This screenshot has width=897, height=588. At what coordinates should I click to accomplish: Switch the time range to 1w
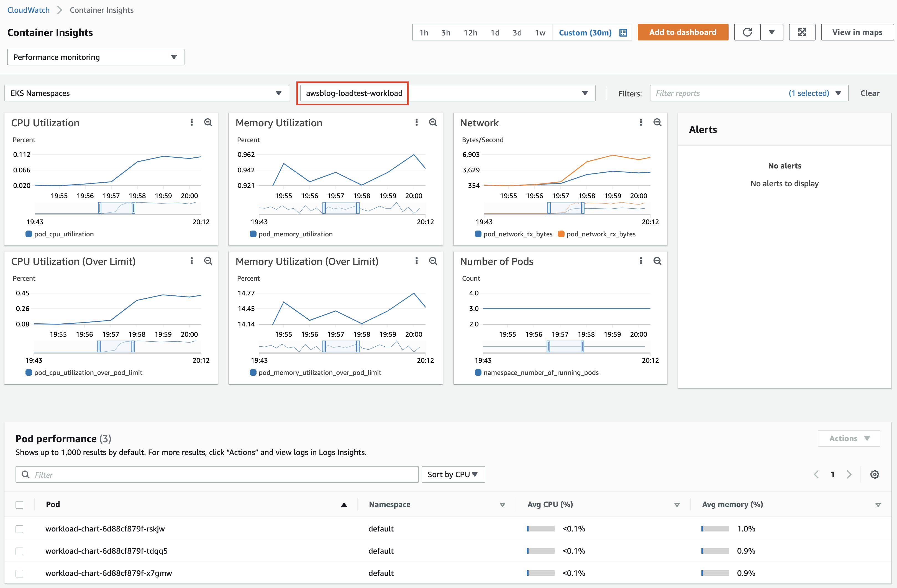click(540, 33)
